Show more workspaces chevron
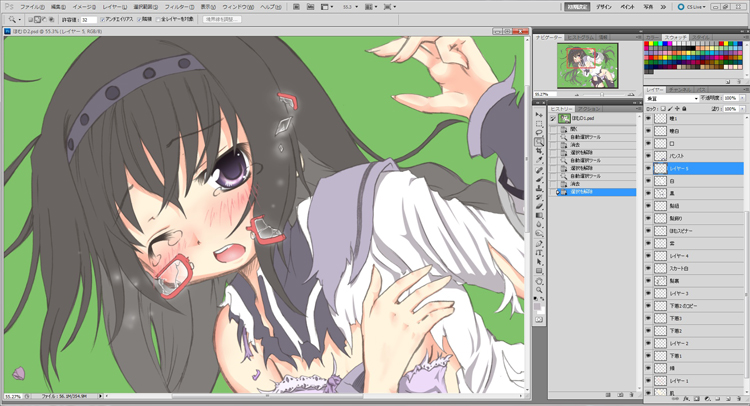 (663, 7)
